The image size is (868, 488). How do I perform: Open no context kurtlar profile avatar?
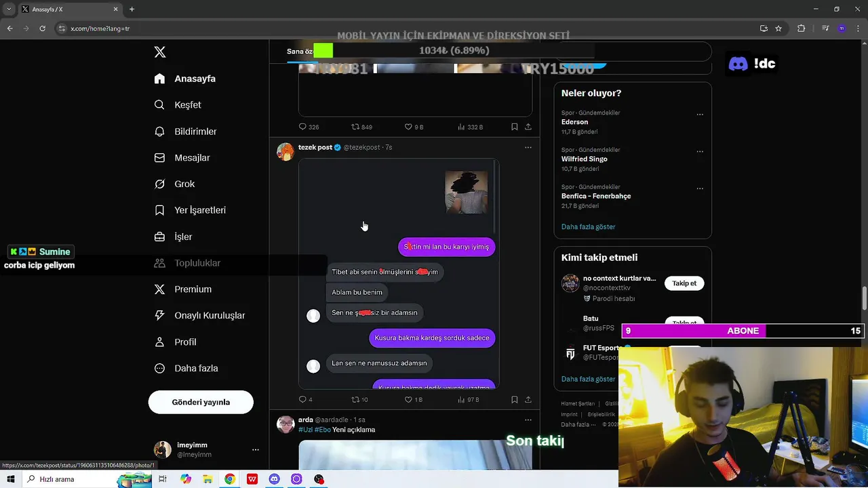click(570, 283)
